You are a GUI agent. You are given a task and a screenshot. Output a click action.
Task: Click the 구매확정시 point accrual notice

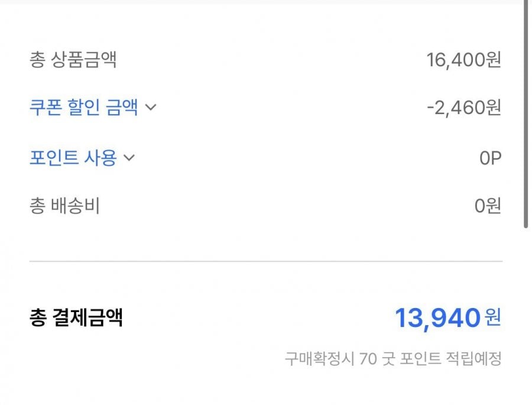(x=393, y=358)
